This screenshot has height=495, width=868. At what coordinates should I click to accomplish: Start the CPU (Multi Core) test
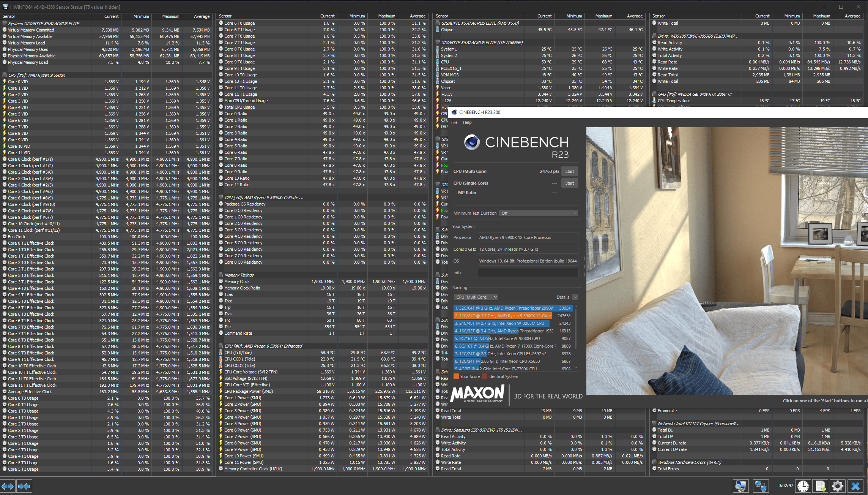pos(569,171)
